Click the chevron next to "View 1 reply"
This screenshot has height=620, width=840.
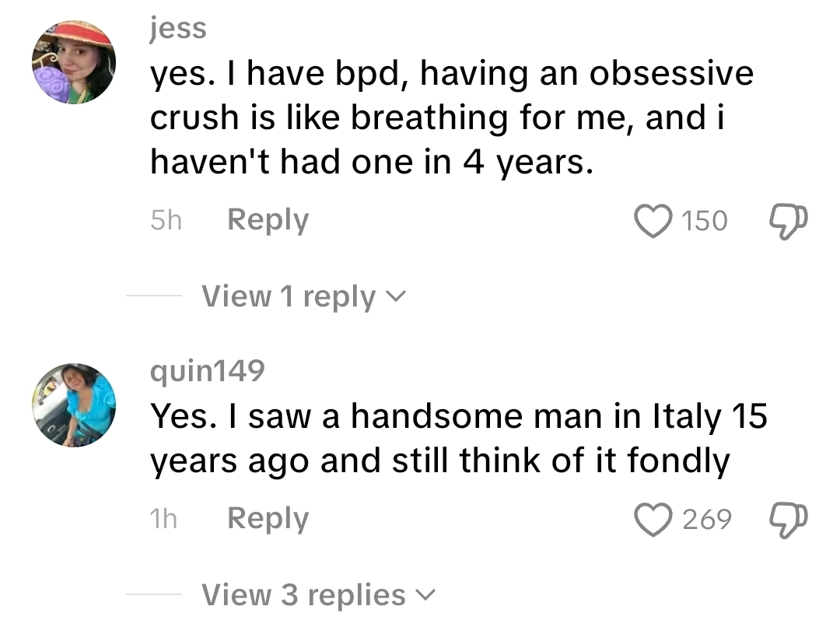click(396, 297)
